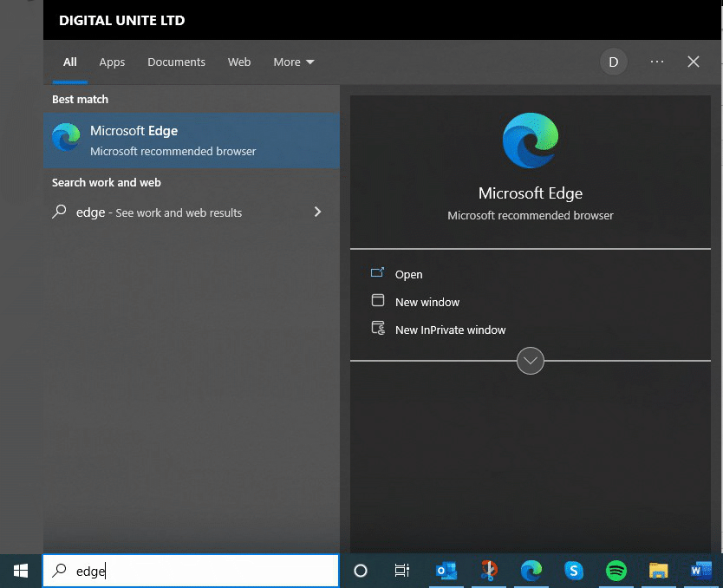Launch Outlook from the taskbar
This screenshot has height=588, width=723.
click(x=446, y=571)
